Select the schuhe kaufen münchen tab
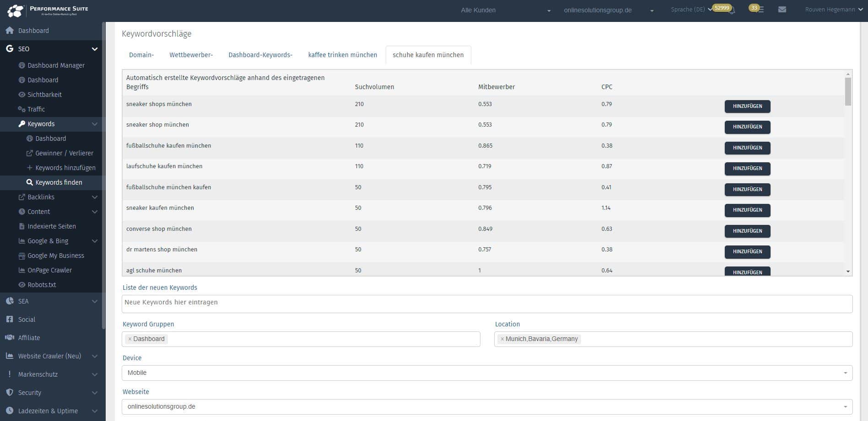The height and width of the screenshot is (421, 868). point(428,55)
